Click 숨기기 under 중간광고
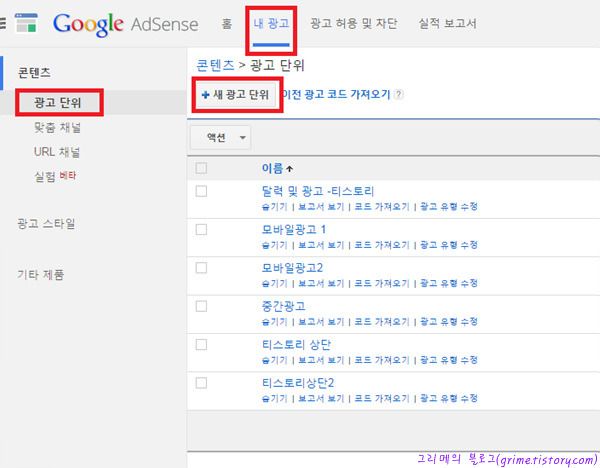 pos(275,321)
